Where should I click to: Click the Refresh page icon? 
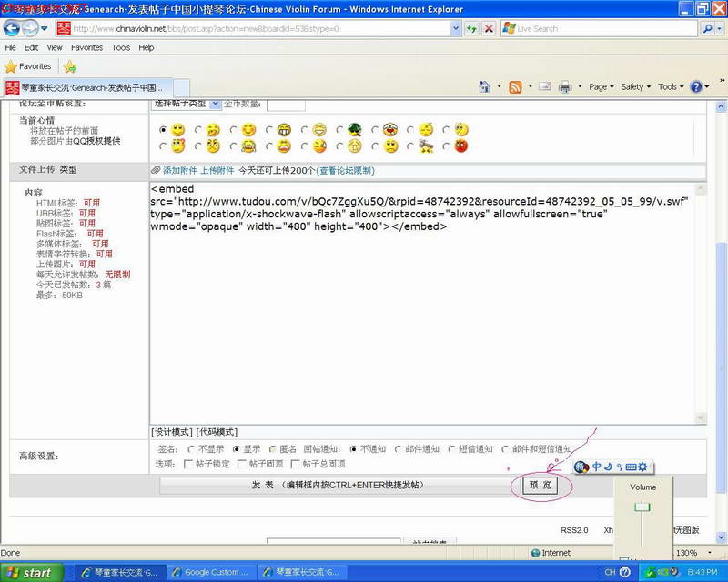pos(471,29)
